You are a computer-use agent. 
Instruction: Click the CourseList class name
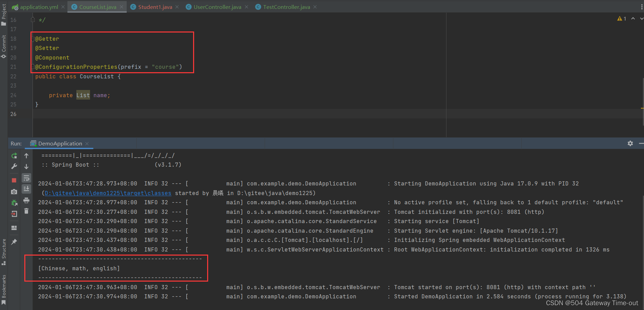(x=97, y=76)
